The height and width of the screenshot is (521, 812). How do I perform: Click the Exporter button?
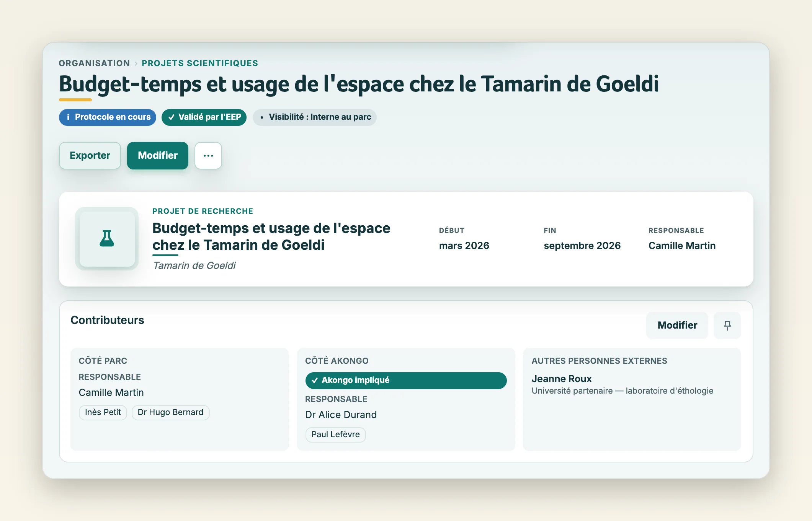point(90,156)
